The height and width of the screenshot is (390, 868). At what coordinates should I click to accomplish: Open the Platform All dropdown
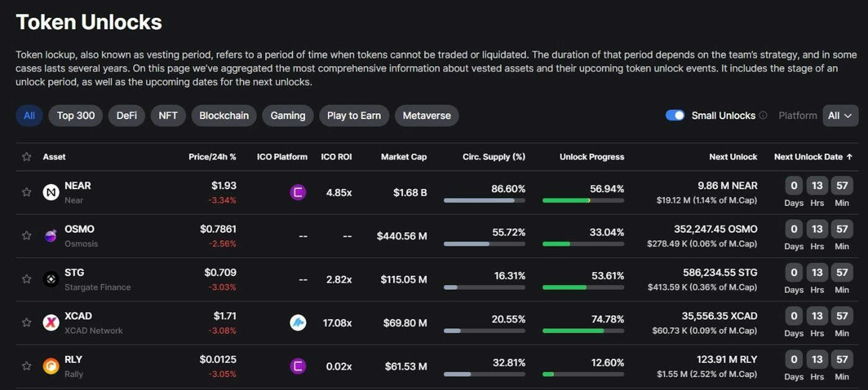pyautogui.click(x=839, y=116)
